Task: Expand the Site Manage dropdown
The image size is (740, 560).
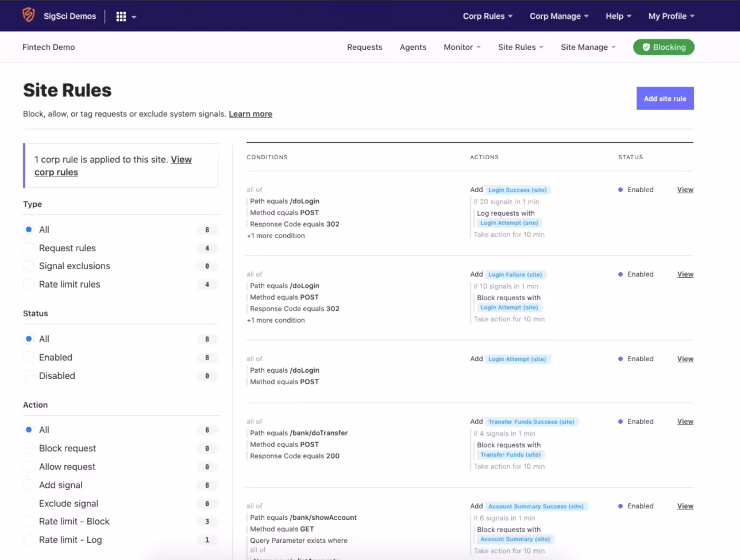Action: [x=588, y=47]
